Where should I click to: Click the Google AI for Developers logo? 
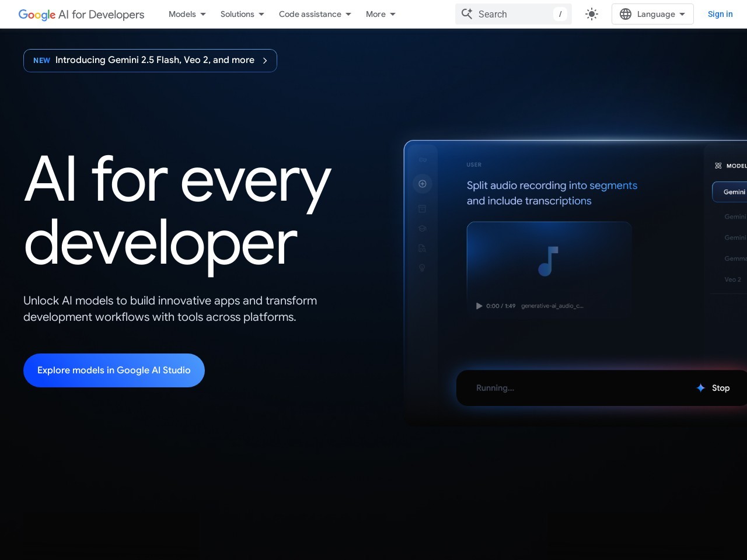point(81,15)
